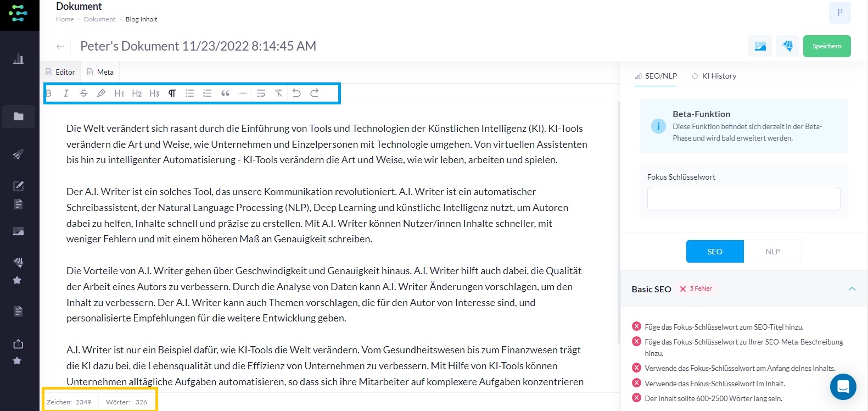Viewport: 868px width, 411px height.
Task: Select the highlighter marker tool
Action: click(101, 93)
